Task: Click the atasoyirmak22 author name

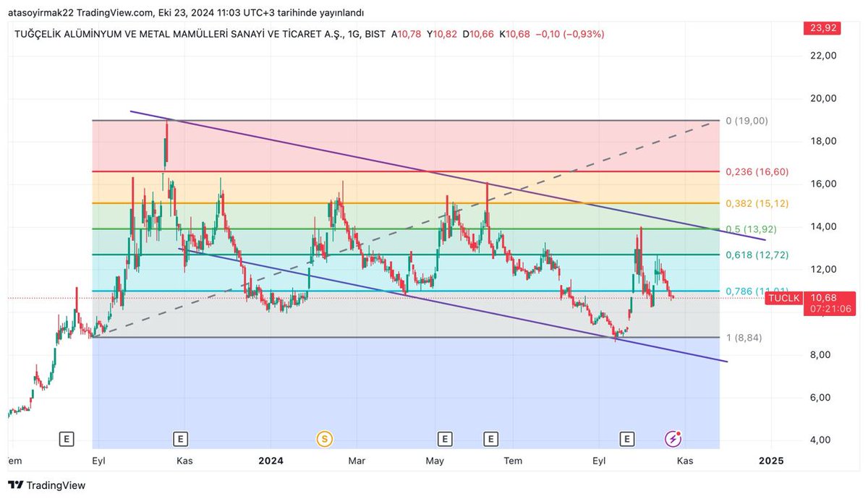Action: (41, 13)
